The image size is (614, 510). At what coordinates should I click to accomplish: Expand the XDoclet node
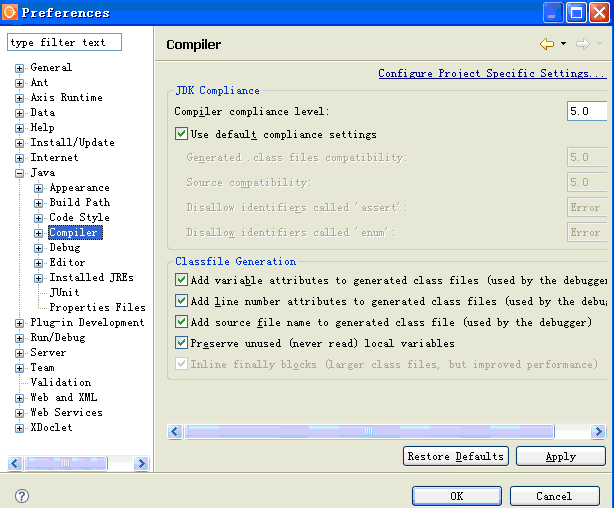coord(19,428)
